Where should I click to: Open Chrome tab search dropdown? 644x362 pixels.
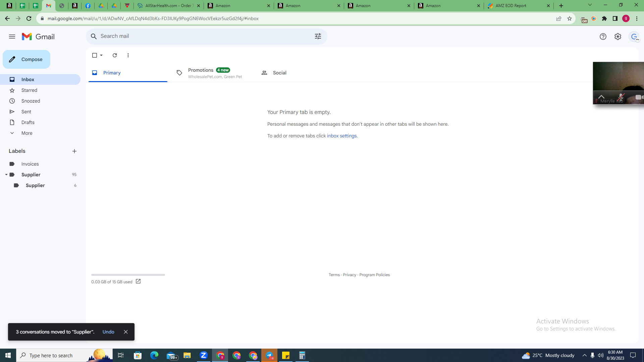(x=590, y=5)
